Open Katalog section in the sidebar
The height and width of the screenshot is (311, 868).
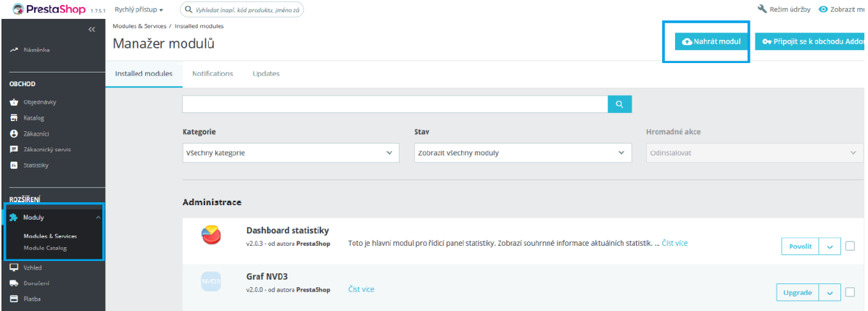[33, 117]
